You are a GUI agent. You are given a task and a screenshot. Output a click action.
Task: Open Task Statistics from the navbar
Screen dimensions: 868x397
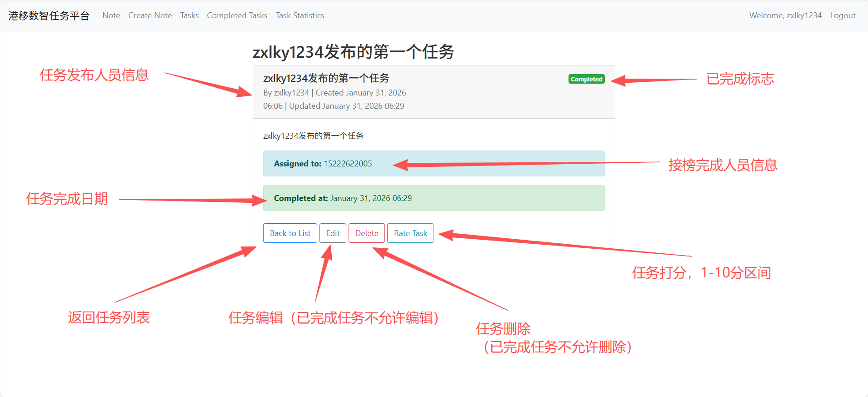click(x=299, y=15)
